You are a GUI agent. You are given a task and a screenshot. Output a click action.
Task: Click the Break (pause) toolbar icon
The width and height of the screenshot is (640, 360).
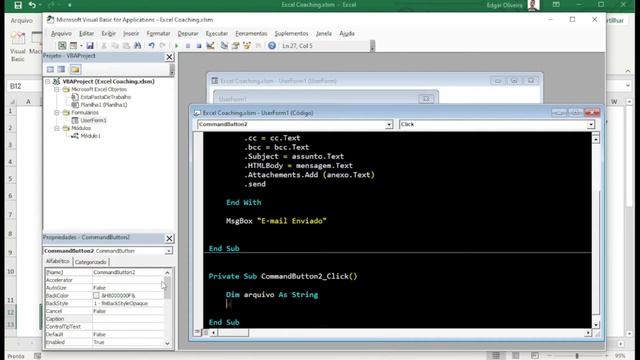pos(188,46)
